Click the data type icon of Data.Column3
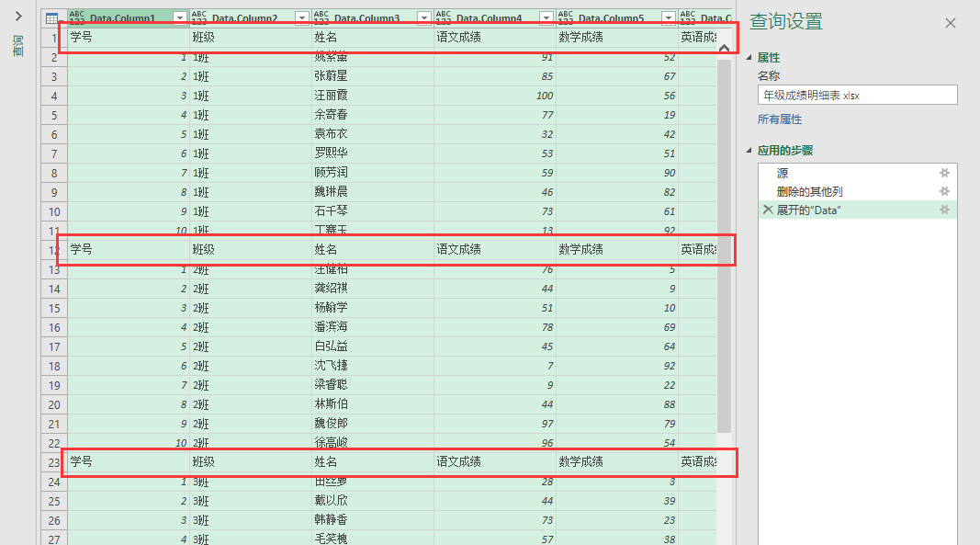This screenshot has height=545, width=980. (x=321, y=17)
